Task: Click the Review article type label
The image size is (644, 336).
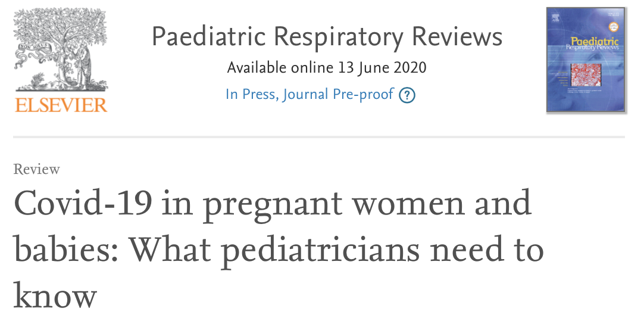Action: pyautogui.click(x=36, y=169)
